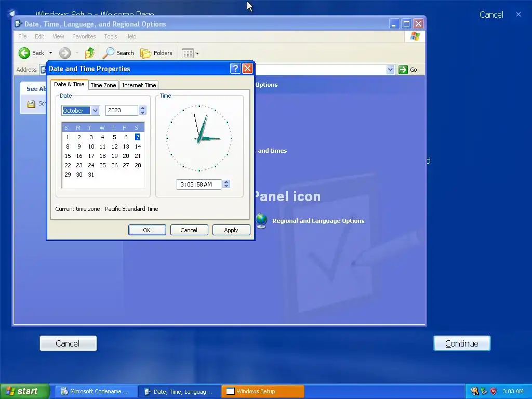Switch to Windows Setup taskbar item
Image resolution: width=532 pixels, height=399 pixels.
263,391
